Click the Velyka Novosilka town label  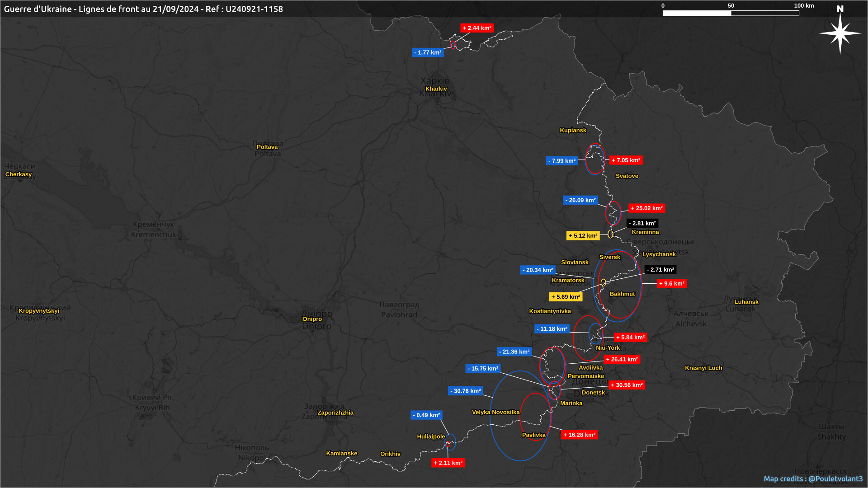click(495, 412)
